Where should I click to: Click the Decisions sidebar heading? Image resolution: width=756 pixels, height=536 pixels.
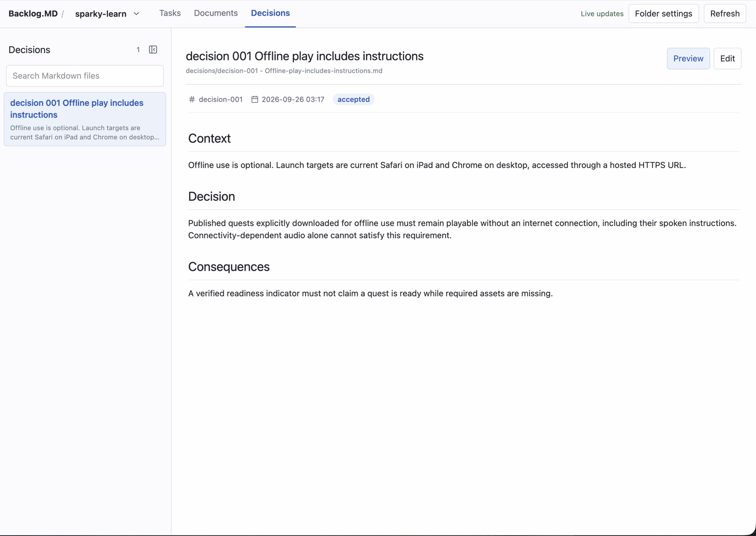pyautogui.click(x=29, y=50)
